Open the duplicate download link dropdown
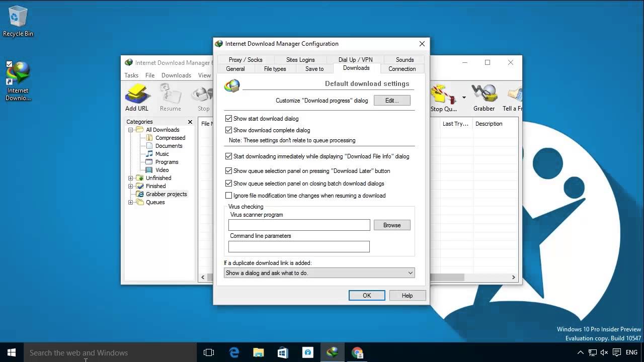The image size is (644, 362). [319, 273]
